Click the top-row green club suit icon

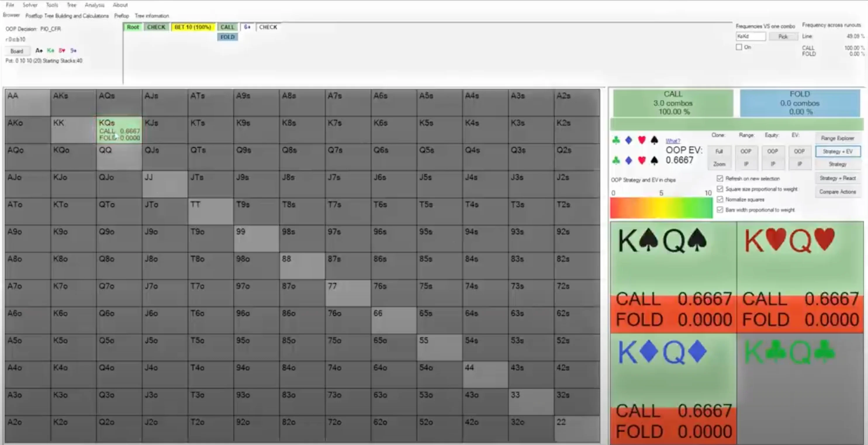pos(616,140)
